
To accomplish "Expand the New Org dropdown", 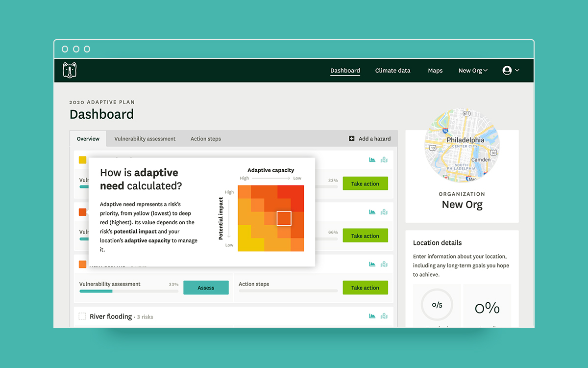I will pos(472,70).
